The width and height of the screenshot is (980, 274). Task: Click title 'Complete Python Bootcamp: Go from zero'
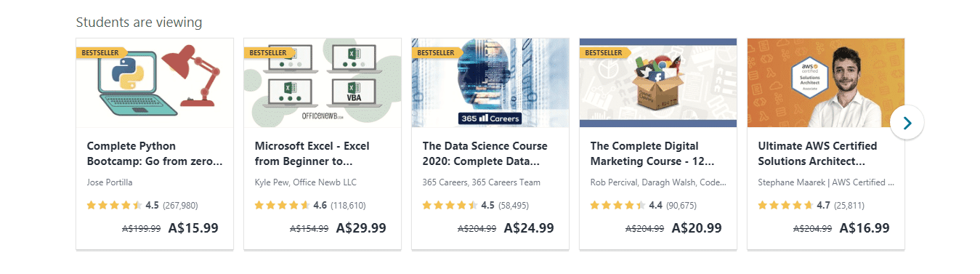point(155,153)
